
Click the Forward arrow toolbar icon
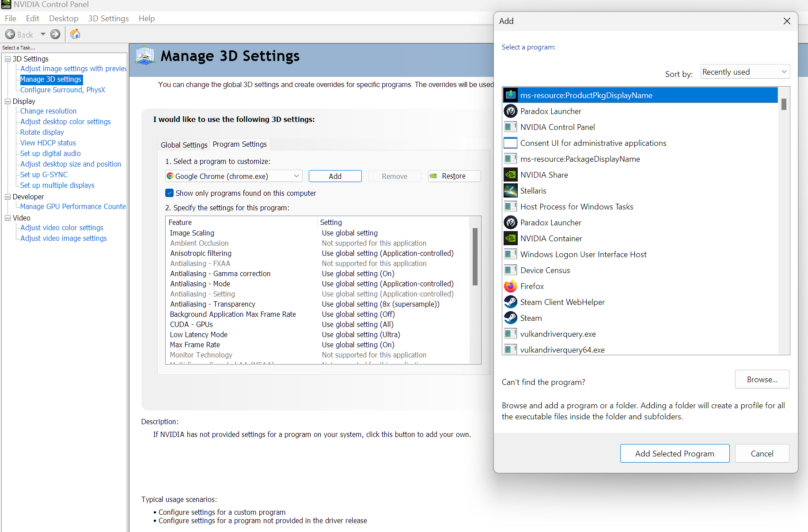pyautogui.click(x=55, y=34)
